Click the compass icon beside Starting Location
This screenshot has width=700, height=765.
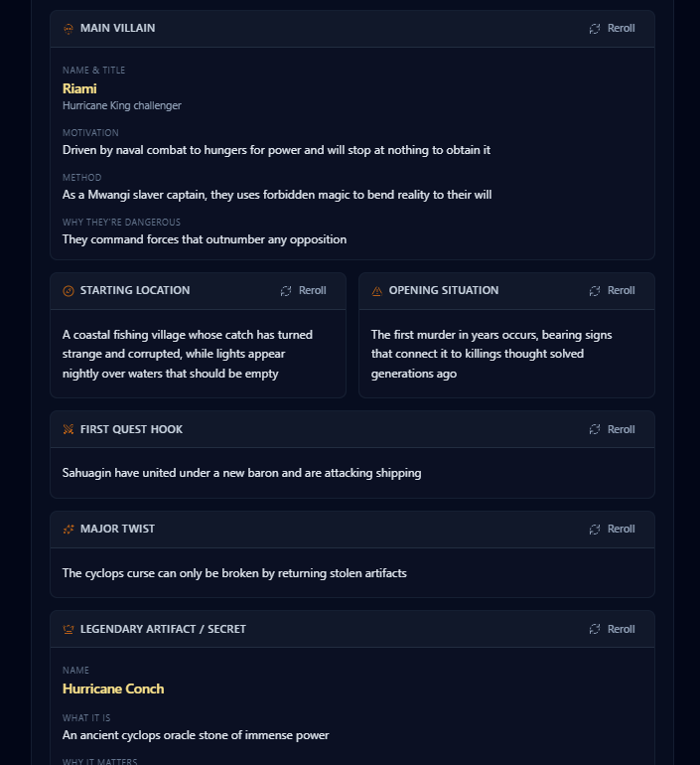pyautogui.click(x=69, y=291)
